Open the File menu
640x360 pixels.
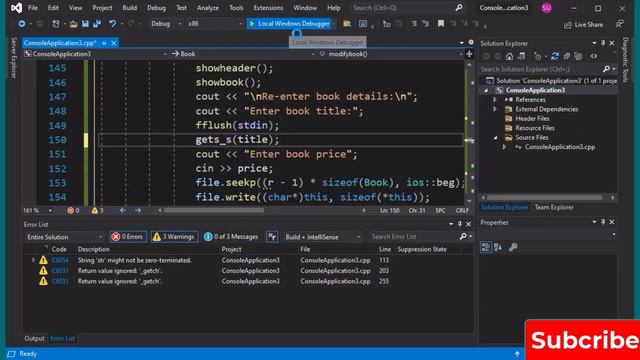[33, 8]
